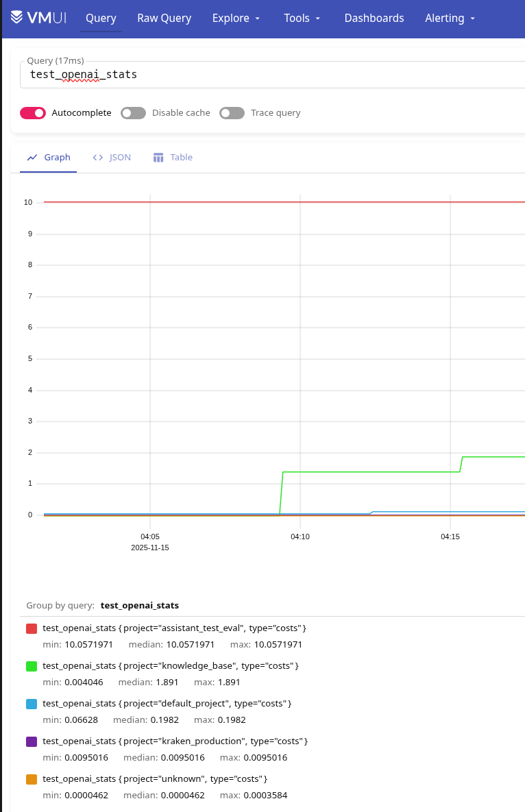Open the Tools dropdown menu
Screen dimensions: 525x812
[304, 19]
